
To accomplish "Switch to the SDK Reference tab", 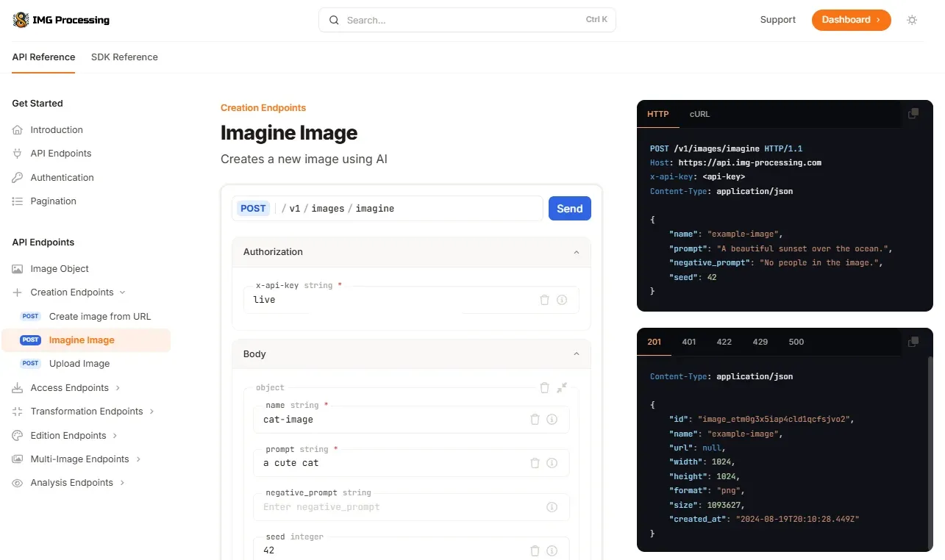I will 124,57.
